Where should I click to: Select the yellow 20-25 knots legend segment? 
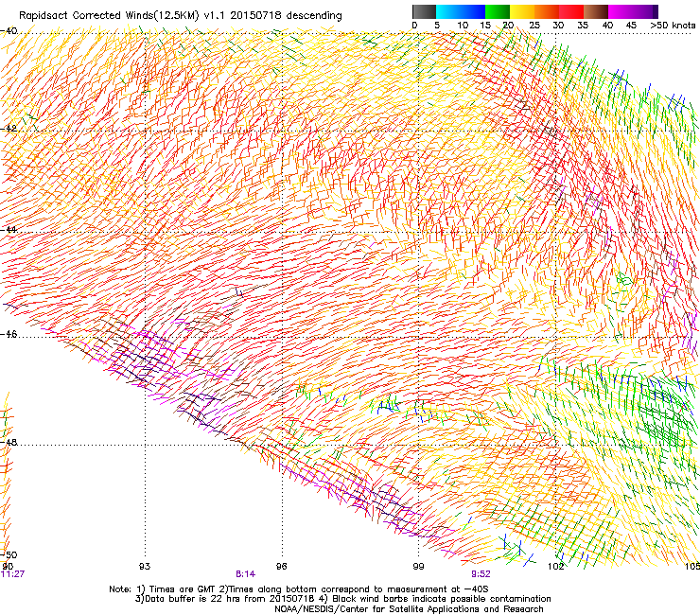522,11
